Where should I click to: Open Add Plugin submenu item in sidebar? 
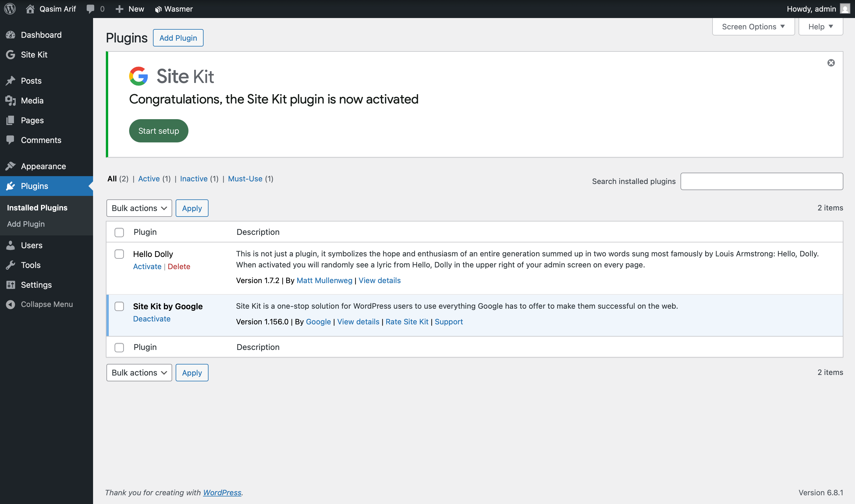click(x=26, y=224)
